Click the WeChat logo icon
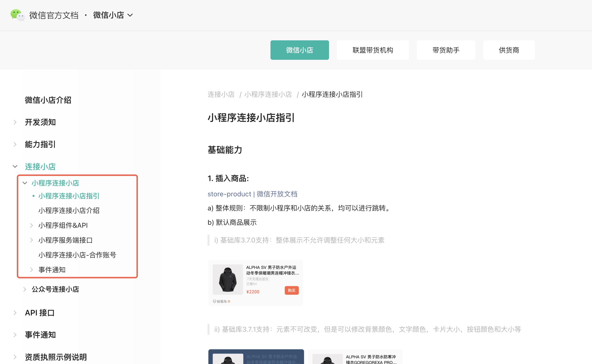 (x=17, y=15)
